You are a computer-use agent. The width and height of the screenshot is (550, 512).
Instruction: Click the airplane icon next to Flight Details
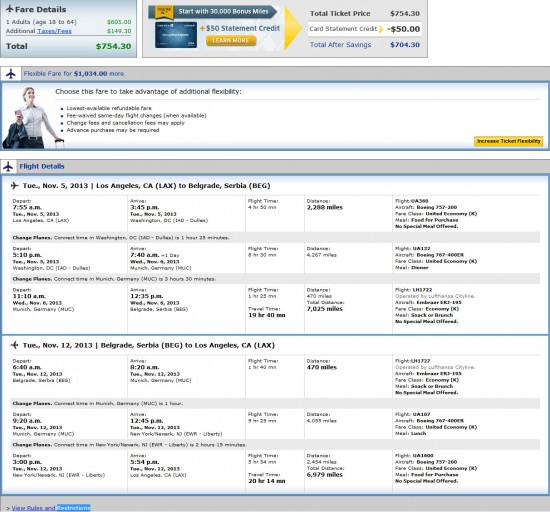(x=8, y=167)
